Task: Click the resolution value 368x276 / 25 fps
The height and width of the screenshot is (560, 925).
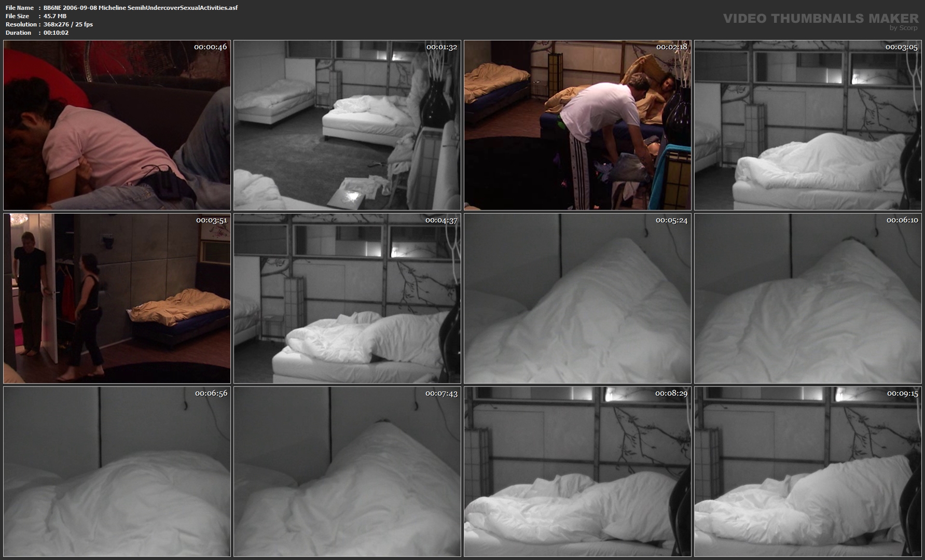Action: (x=68, y=24)
